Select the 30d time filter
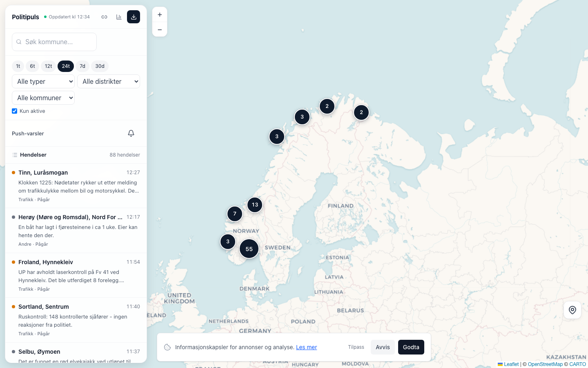The height and width of the screenshot is (368, 588). tap(100, 66)
